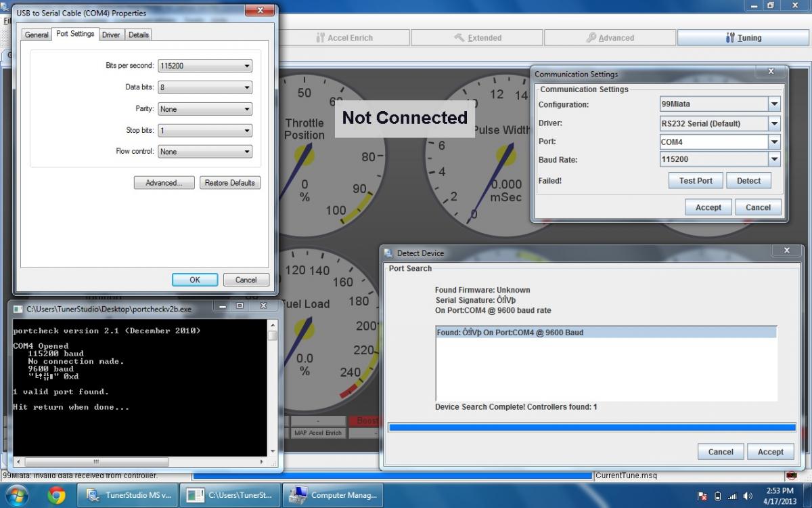Open the Flow control dropdown
This screenshot has height=508, width=812.
click(x=248, y=152)
